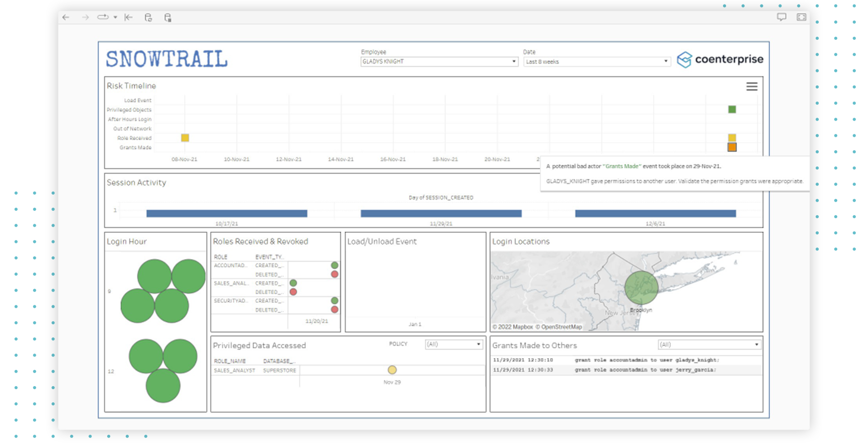Open the dropdown arrow beside replay icon
The width and height of the screenshot is (868, 443).
(x=115, y=17)
